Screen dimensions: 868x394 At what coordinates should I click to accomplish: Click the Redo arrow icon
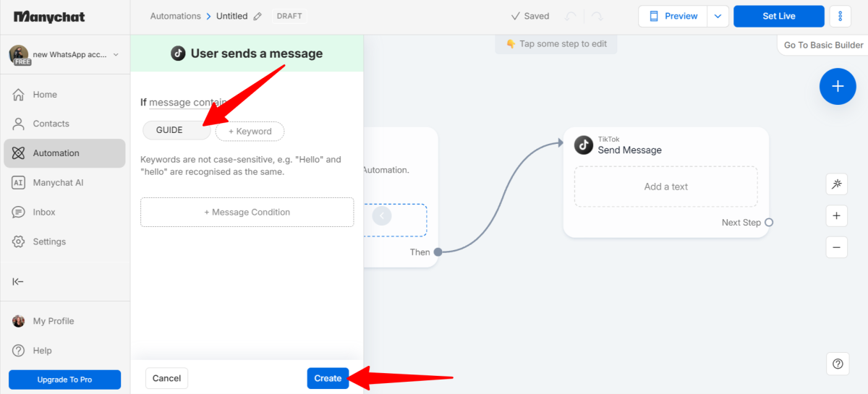point(597,16)
